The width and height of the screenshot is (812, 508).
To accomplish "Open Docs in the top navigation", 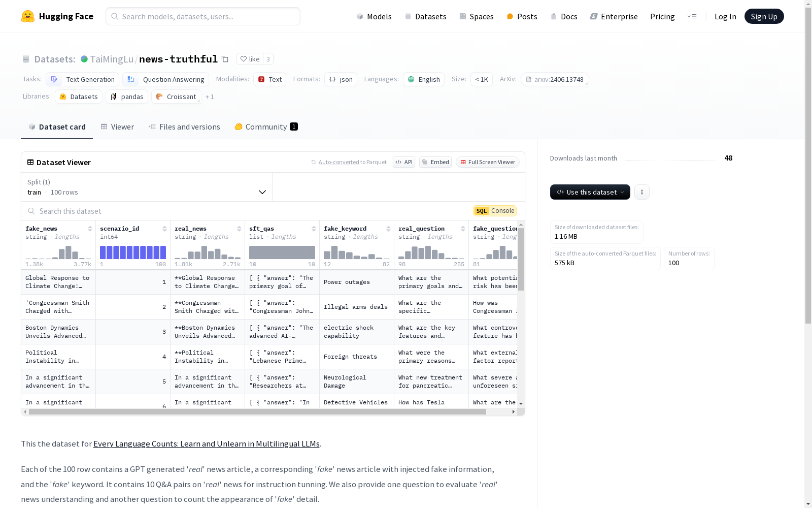I will (564, 16).
